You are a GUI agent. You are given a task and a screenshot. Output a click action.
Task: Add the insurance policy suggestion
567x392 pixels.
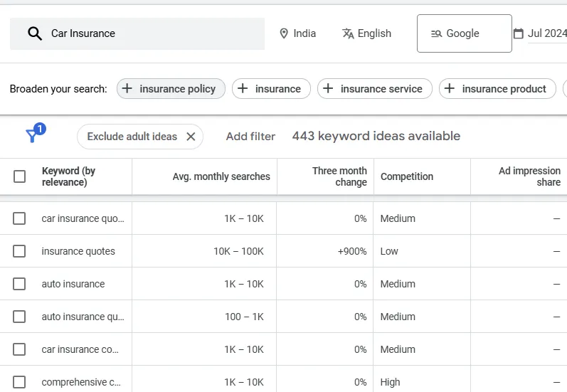171,89
